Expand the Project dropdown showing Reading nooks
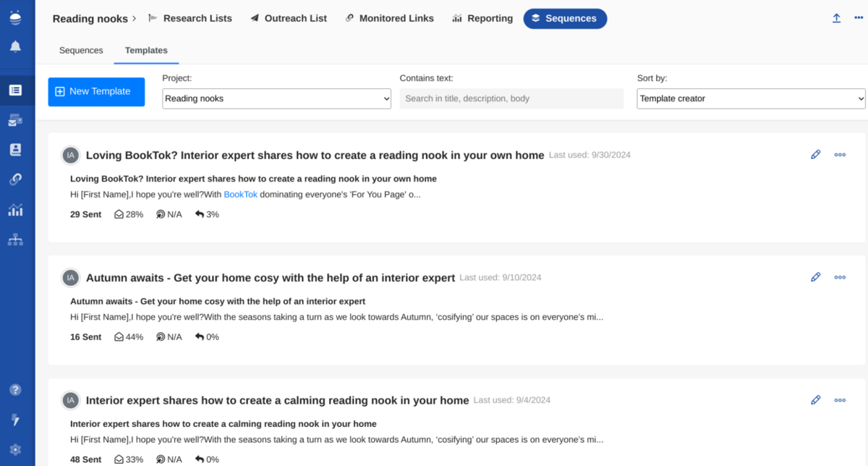868x466 pixels. click(276, 98)
